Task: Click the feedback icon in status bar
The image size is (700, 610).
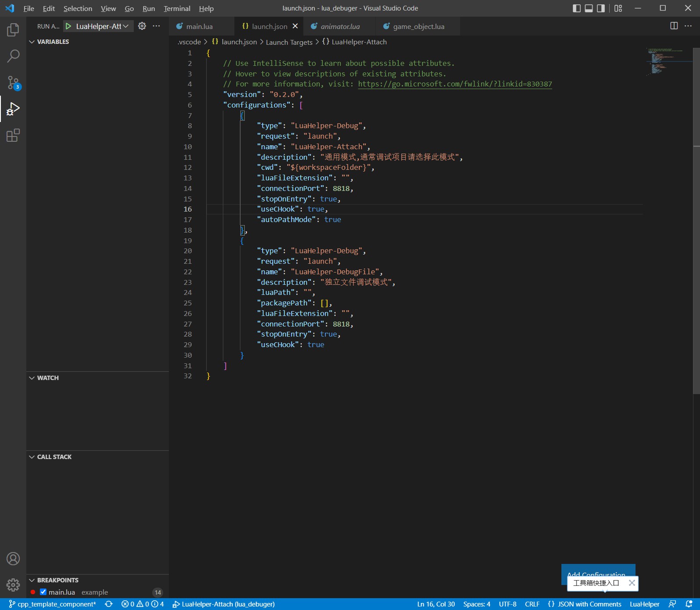Action: pyautogui.click(x=672, y=604)
